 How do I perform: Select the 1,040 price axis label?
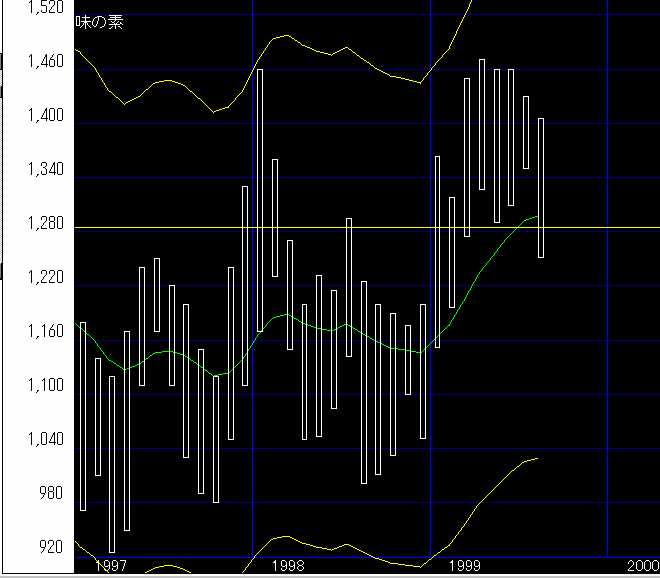click(x=44, y=440)
